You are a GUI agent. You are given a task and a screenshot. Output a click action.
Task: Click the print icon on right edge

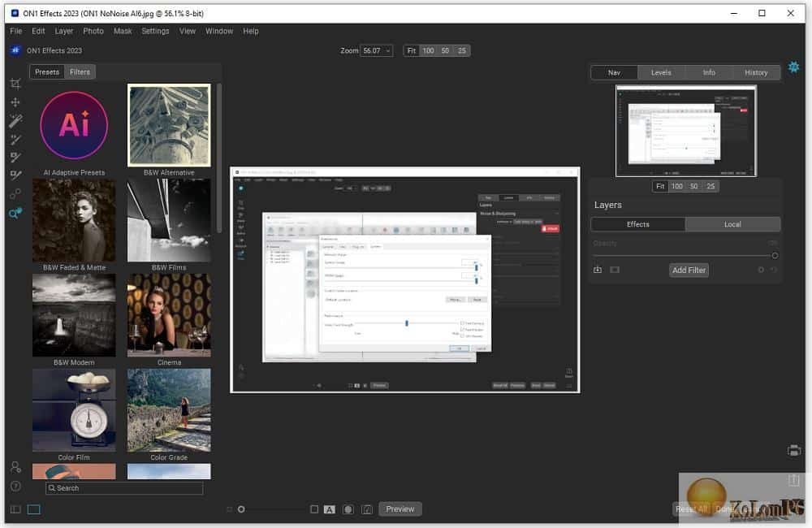(x=793, y=451)
